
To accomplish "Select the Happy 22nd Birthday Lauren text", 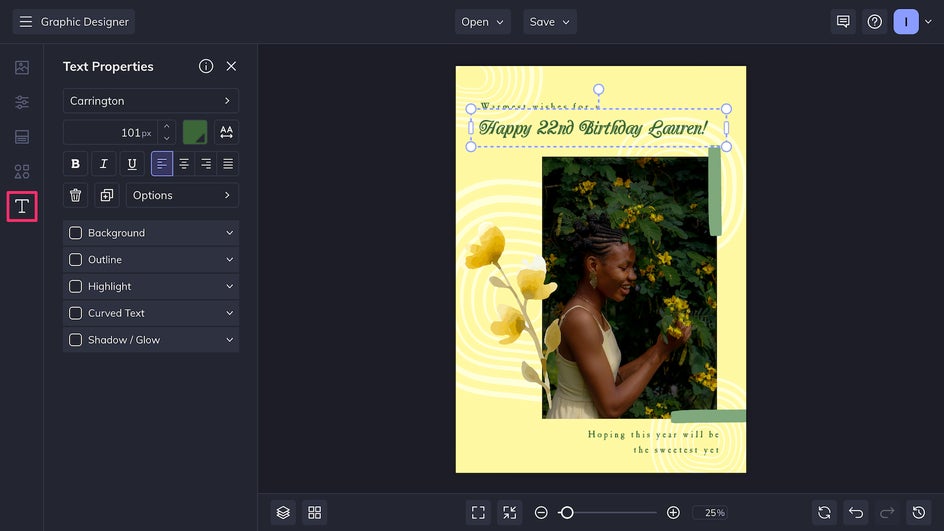I will tap(592, 128).
